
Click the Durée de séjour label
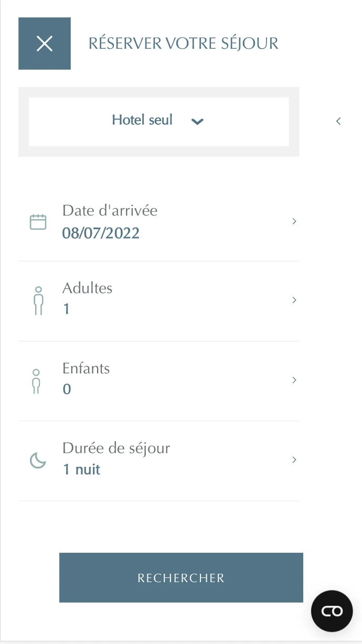point(116,448)
